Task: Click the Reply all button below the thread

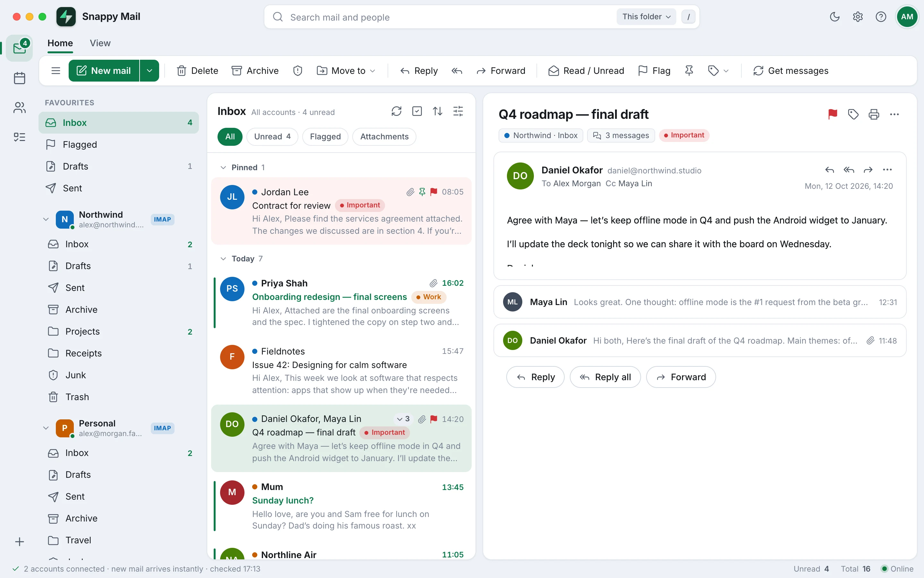Action: 605,377
